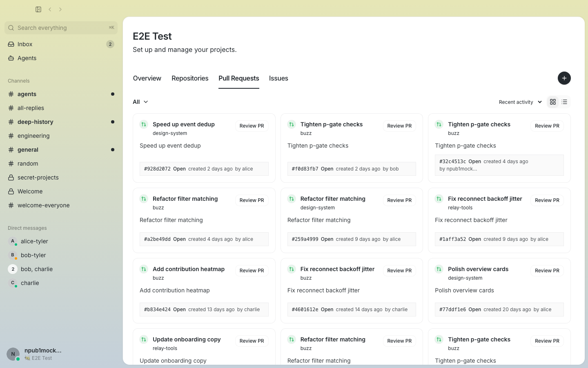
Task: Click the #4601612e commit hash
Action: 305,310
